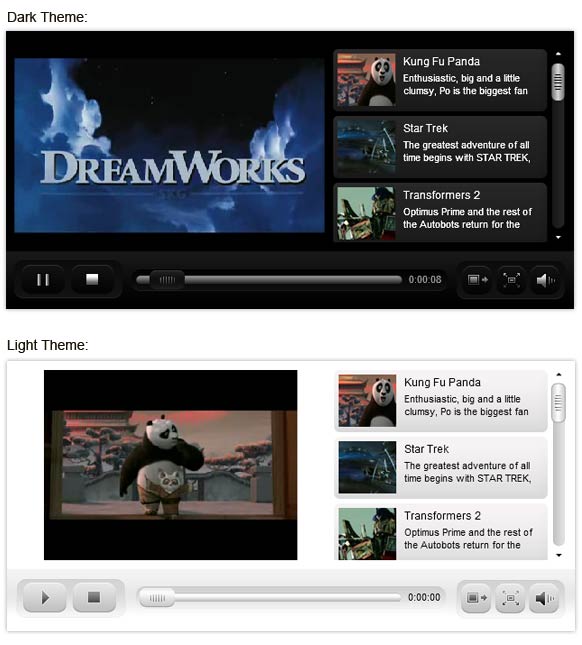582x645 pixels.
Task: Click the speaker icon in light player
Action: pos(545,598)
